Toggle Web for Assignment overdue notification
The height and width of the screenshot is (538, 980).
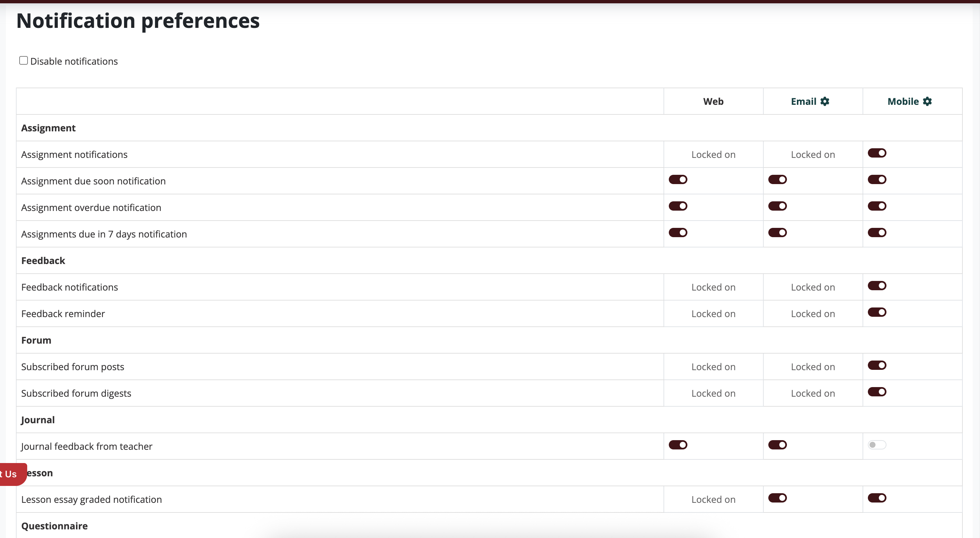(x=678, y=206)
